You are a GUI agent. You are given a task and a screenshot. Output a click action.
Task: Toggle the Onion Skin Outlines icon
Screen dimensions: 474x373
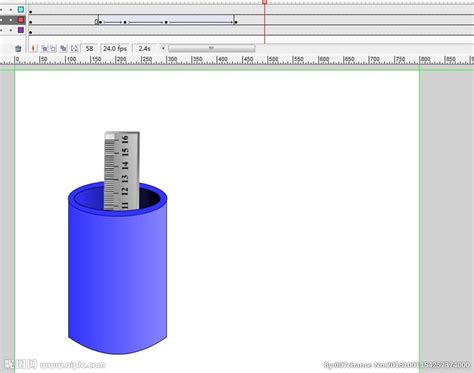[53, 49]
